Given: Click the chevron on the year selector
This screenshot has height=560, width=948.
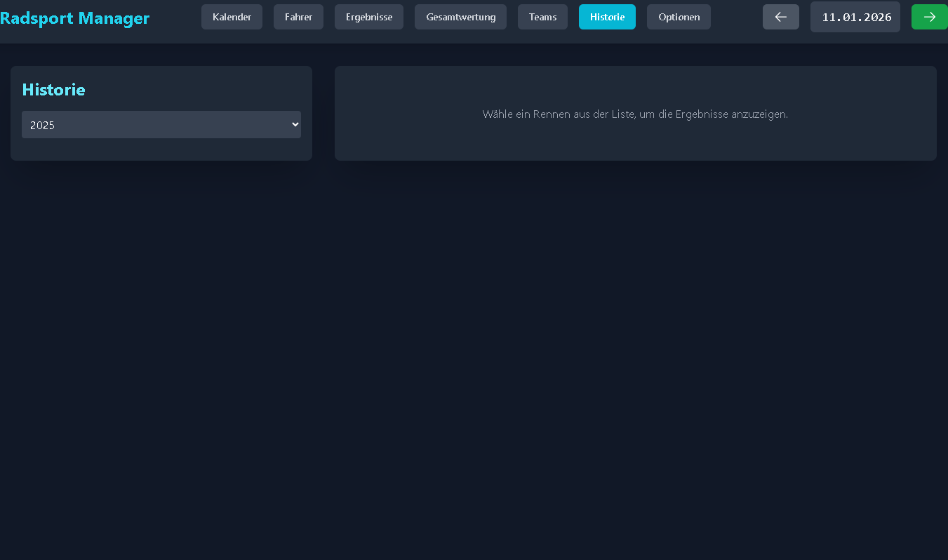Looking at the screenshot, I should (x=295, y=125).
